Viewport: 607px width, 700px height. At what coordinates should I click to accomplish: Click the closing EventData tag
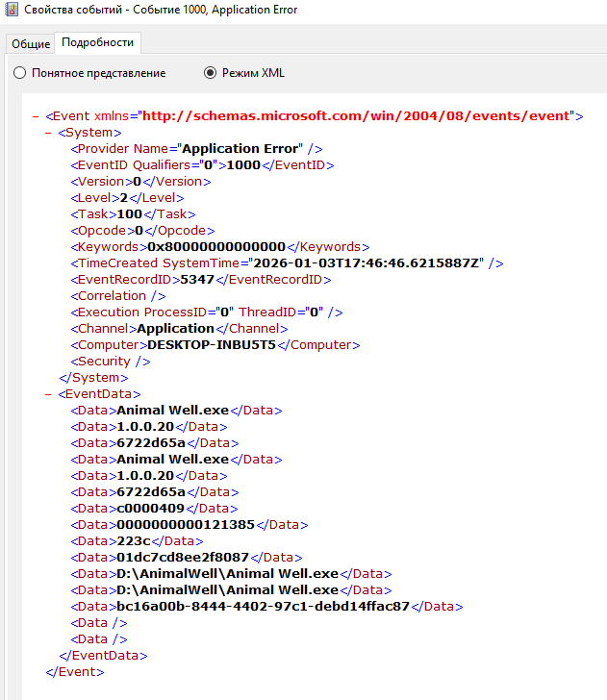click(103, 656)
